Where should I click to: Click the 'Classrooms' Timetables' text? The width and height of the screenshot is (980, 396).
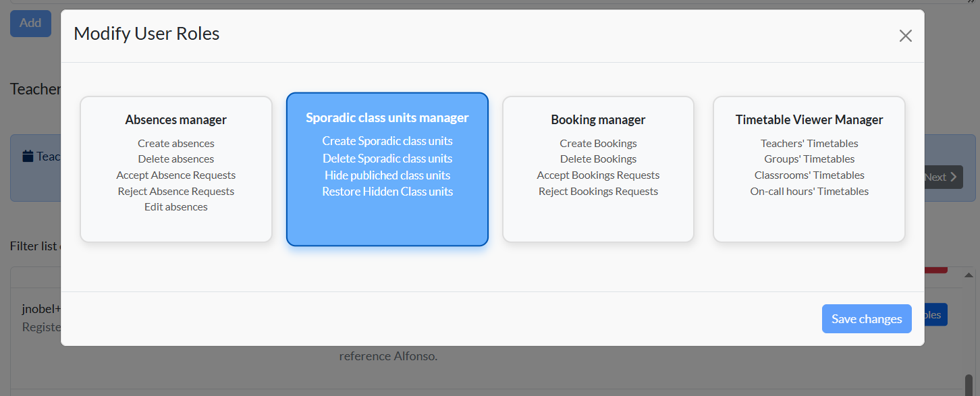[809, 175]
